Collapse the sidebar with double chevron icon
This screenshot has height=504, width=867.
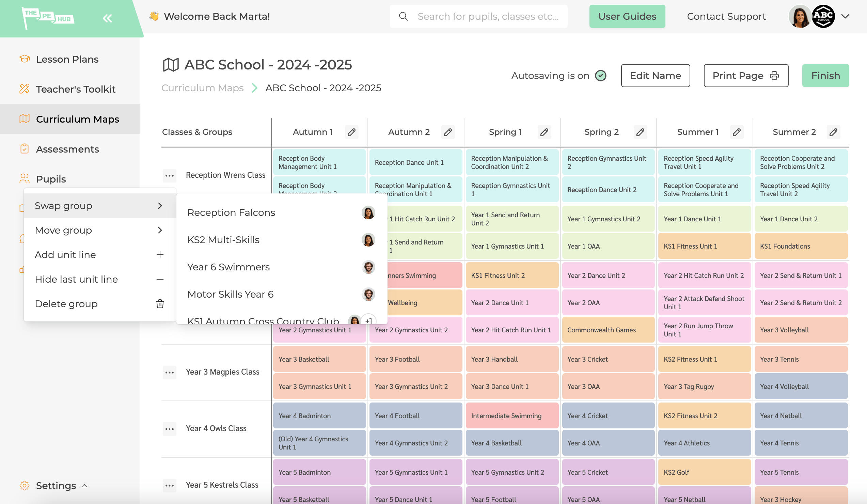(x=107, y=18)
